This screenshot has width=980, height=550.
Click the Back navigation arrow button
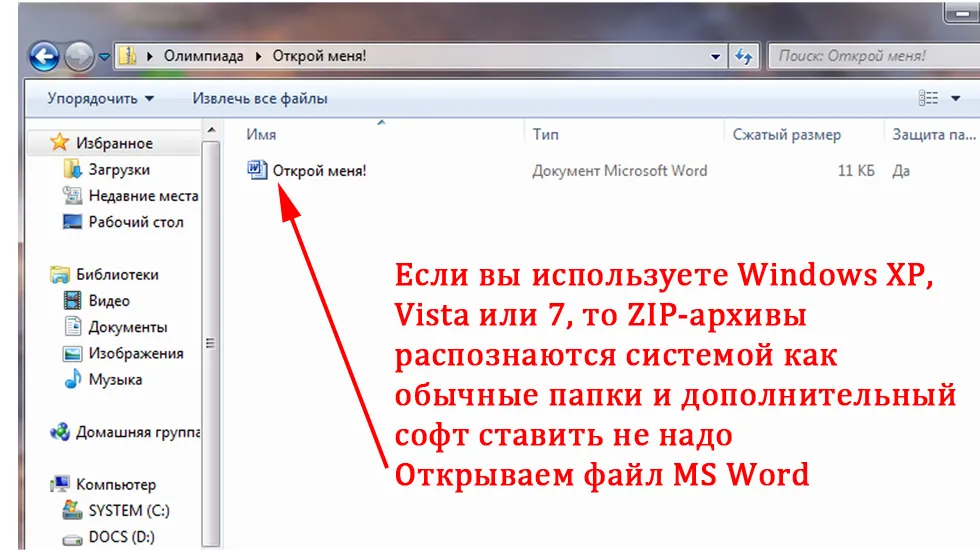click(x=44, y=57)
